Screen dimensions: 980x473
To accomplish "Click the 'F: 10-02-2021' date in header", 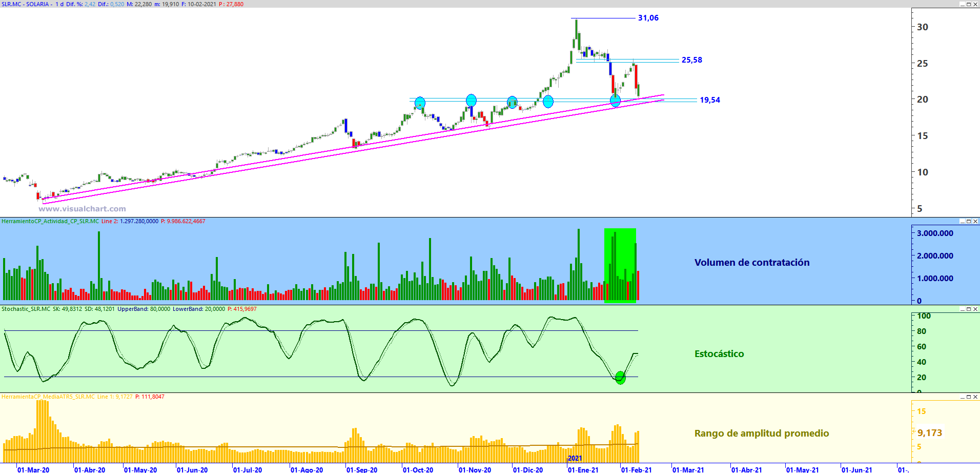I will click(199, 4).
